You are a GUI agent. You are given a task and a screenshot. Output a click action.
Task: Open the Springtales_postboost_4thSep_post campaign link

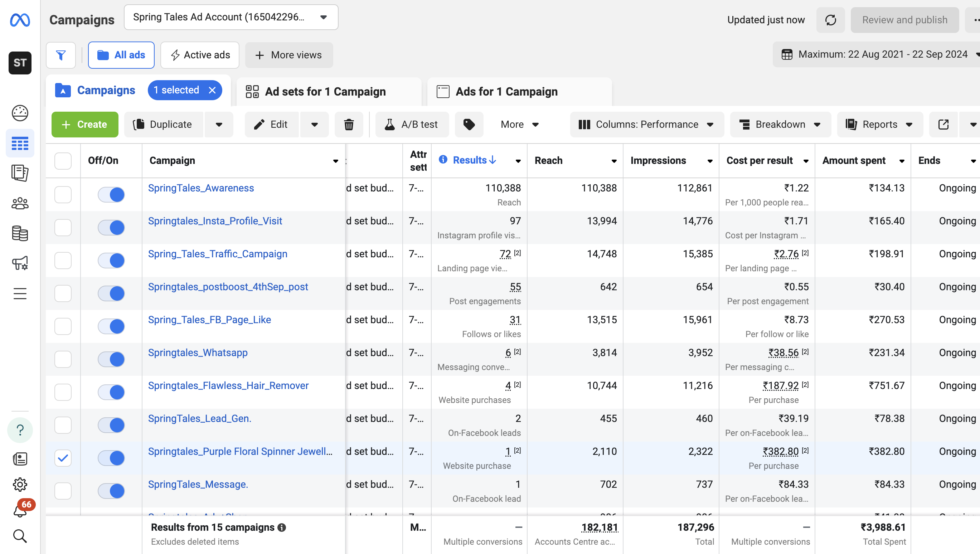[228, 287]
